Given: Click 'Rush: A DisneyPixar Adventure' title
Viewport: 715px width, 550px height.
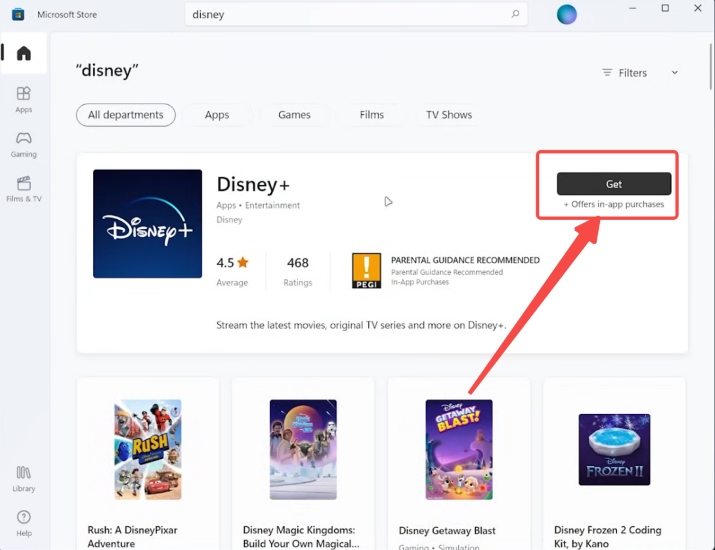Looking at the screenshot, I should 132,537.
